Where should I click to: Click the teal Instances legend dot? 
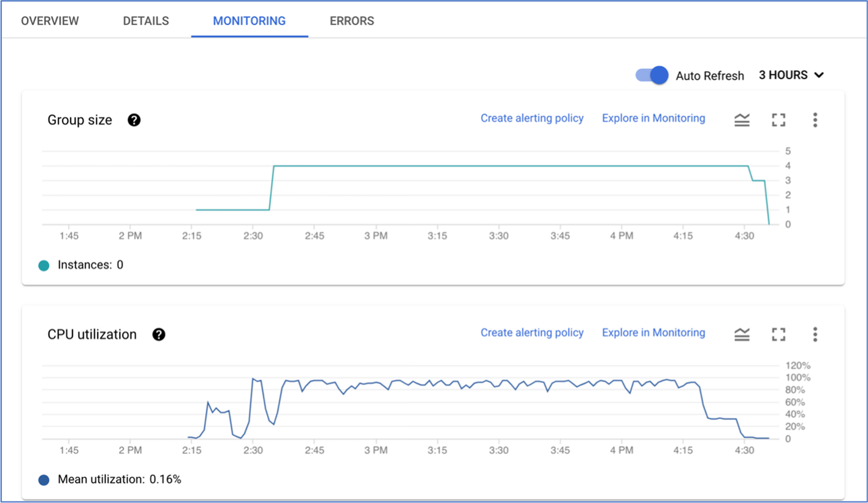coord(44,266)
